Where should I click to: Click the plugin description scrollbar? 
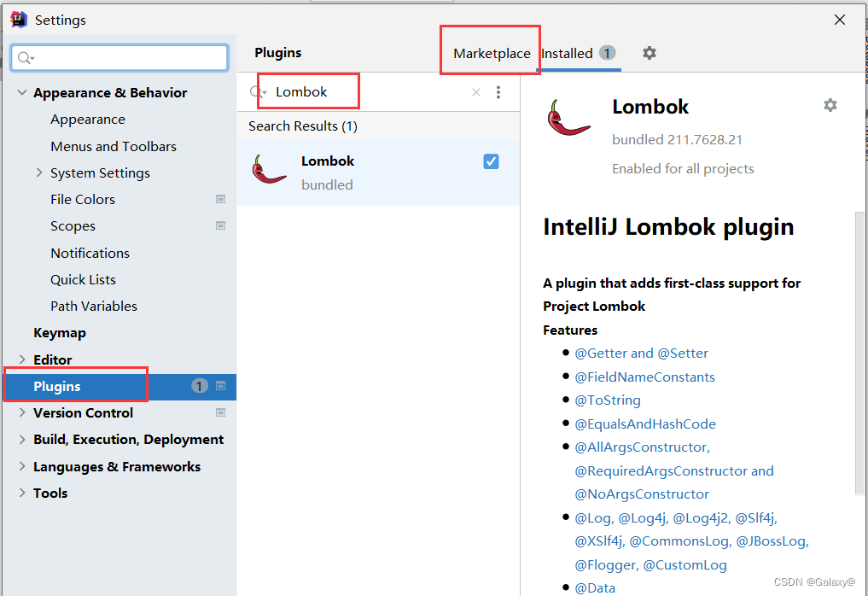click(x=859, y=353)
